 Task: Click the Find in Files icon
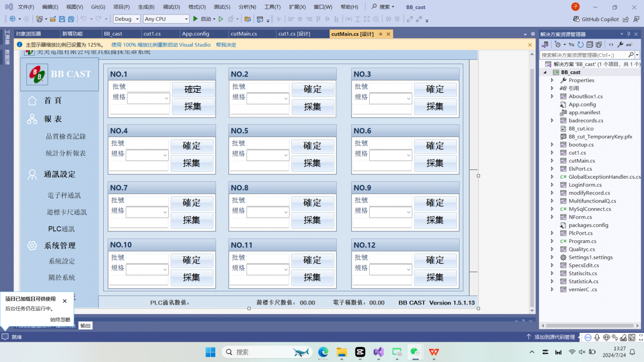pyautogui.click(x=247, y=19)
